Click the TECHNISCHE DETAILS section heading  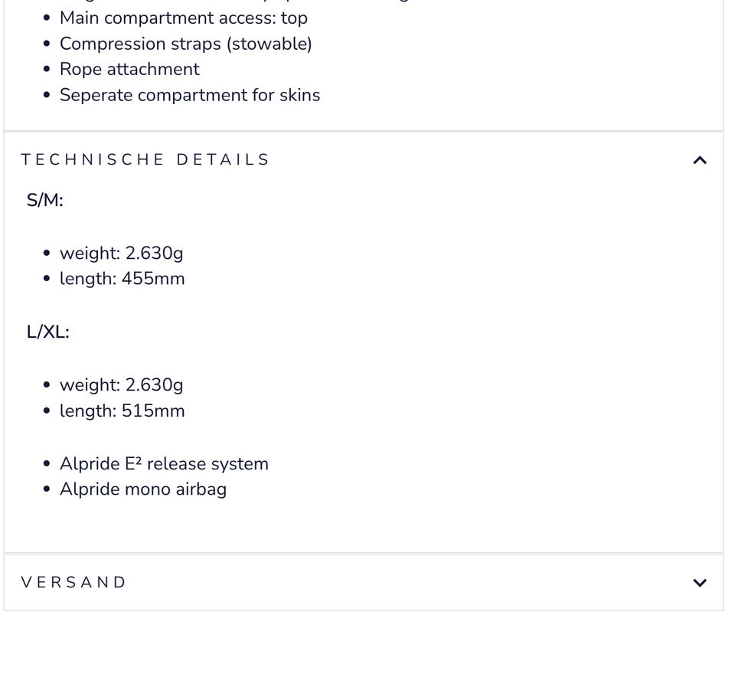pyautogui.click(x=145, y=160)
